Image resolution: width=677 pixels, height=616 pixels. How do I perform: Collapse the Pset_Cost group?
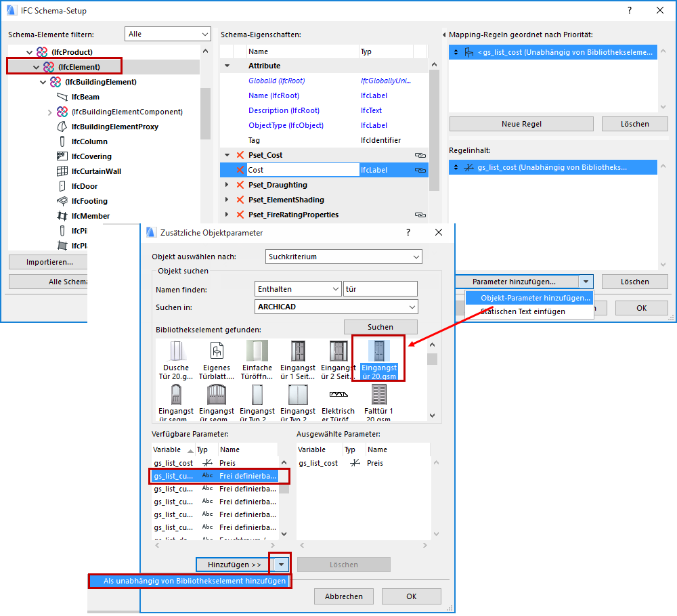227,155
